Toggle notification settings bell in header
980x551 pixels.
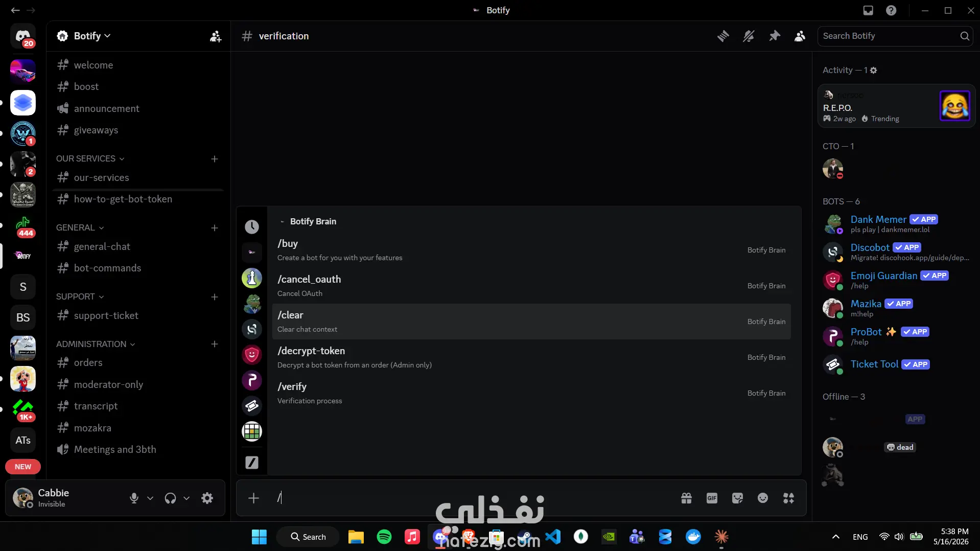coord(749,36)
